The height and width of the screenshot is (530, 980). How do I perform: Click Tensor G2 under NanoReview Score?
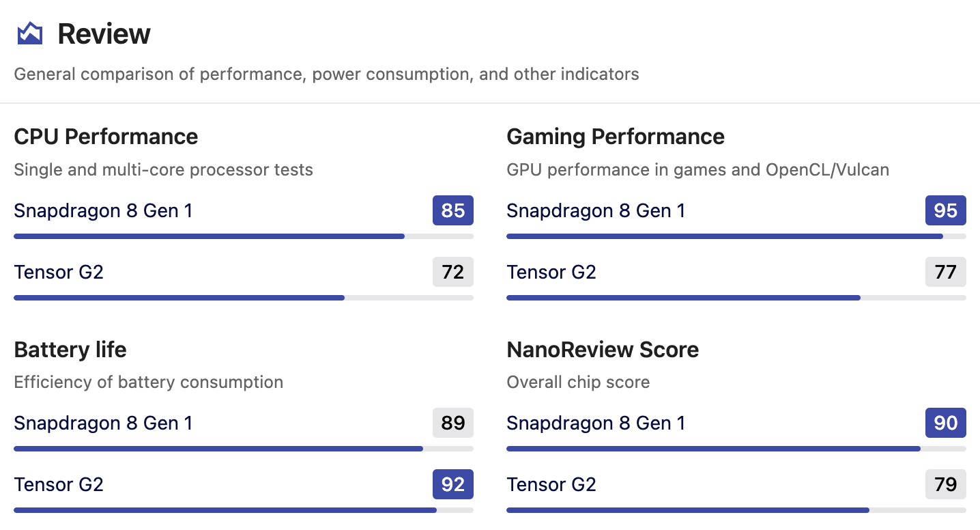551,484
